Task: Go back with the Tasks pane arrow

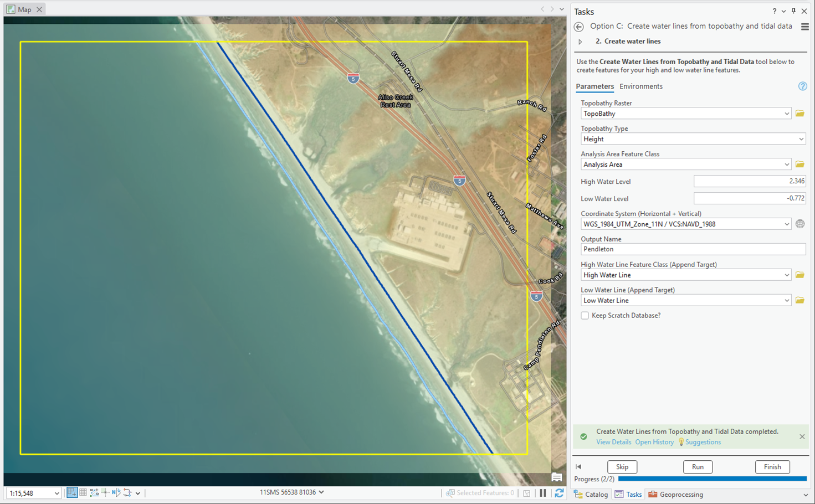Action: point(579,27)
